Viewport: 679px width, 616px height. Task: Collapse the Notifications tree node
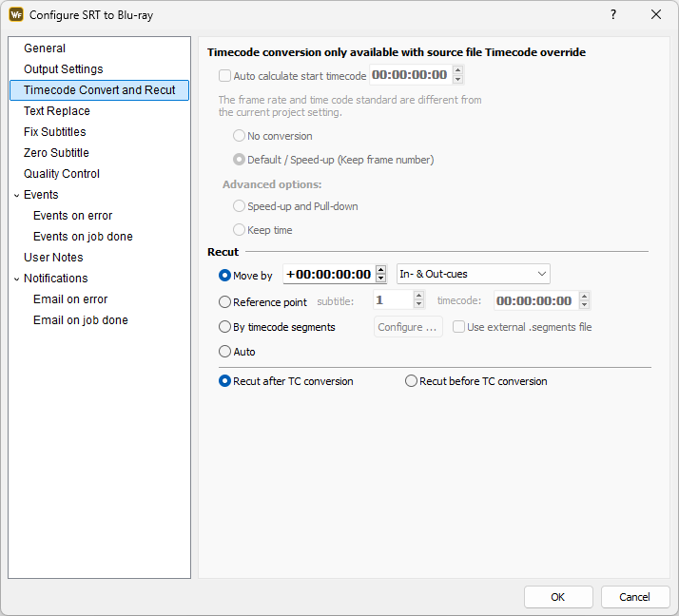tap(17, 279)
